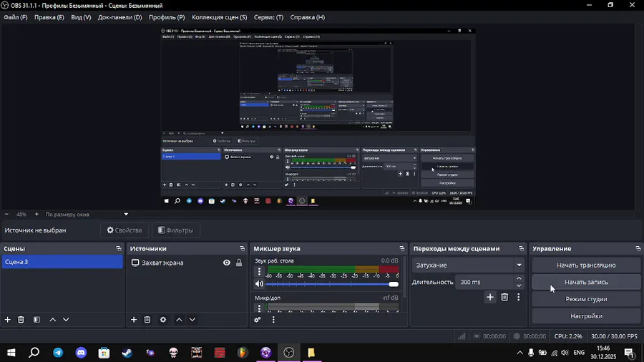Viewport: 644px width, 362px height.
Task: Undock the Управление panel
Action: pyautogui.click(x=638, y=248)
